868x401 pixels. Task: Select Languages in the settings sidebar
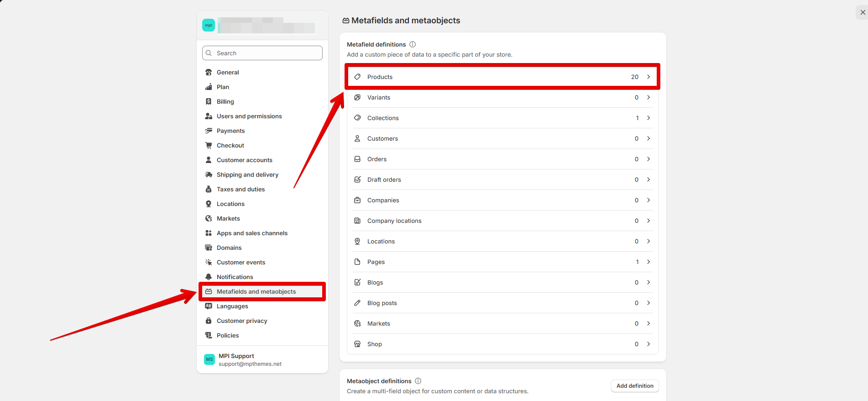tap(232, 306)
